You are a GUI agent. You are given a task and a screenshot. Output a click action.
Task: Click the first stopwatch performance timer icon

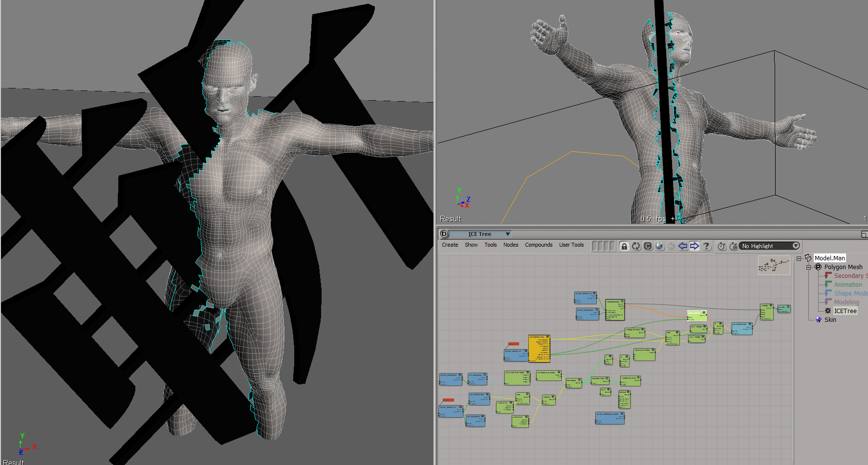[721, 246]
